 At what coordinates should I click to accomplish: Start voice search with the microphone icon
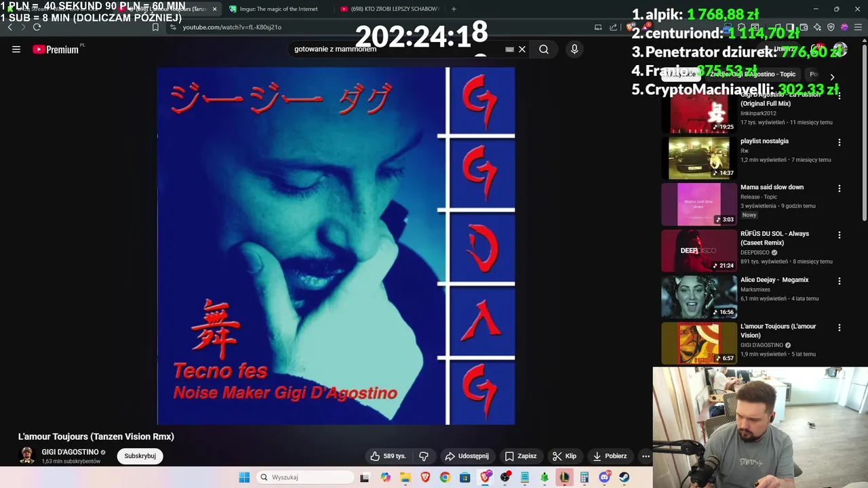574,49
